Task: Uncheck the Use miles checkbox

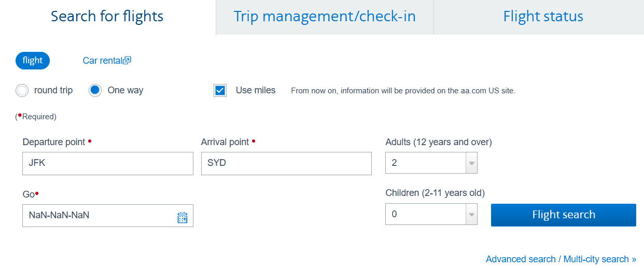Action: 220,91
